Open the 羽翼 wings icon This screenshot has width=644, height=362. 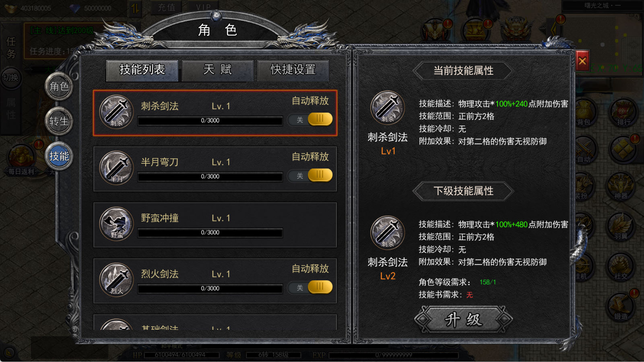coord(621,226)
